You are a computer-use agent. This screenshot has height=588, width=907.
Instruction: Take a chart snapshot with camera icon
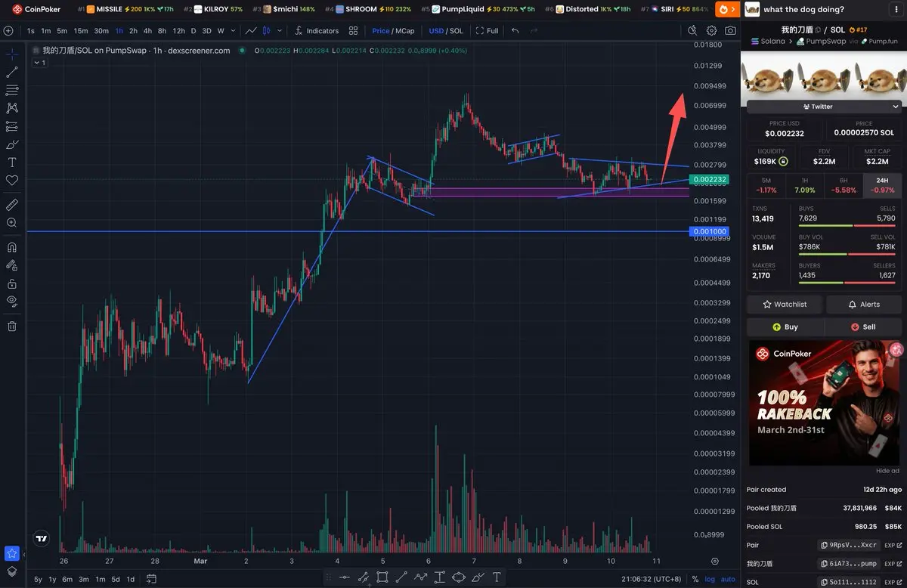point(730,31)
